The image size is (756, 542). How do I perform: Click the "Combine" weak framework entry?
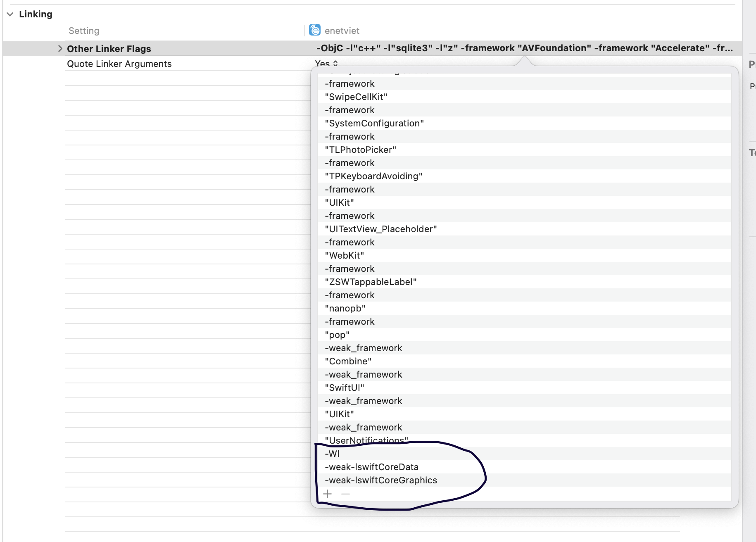coord(348,361)
